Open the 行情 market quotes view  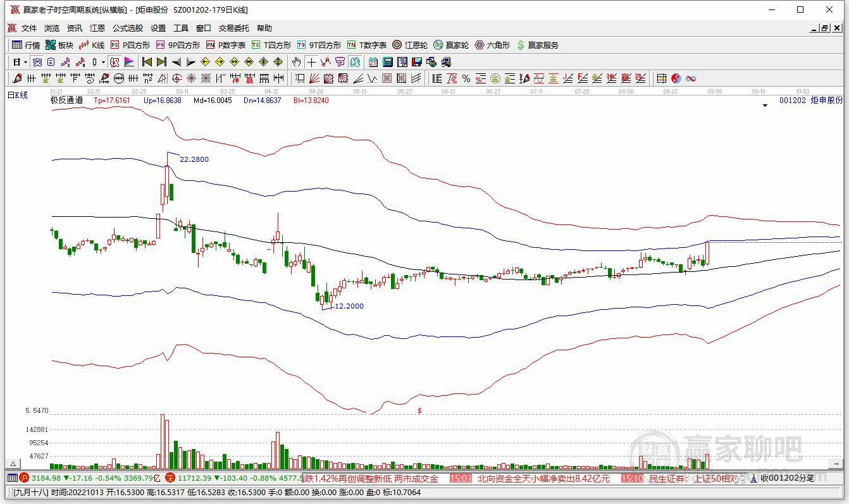[26, 45]
